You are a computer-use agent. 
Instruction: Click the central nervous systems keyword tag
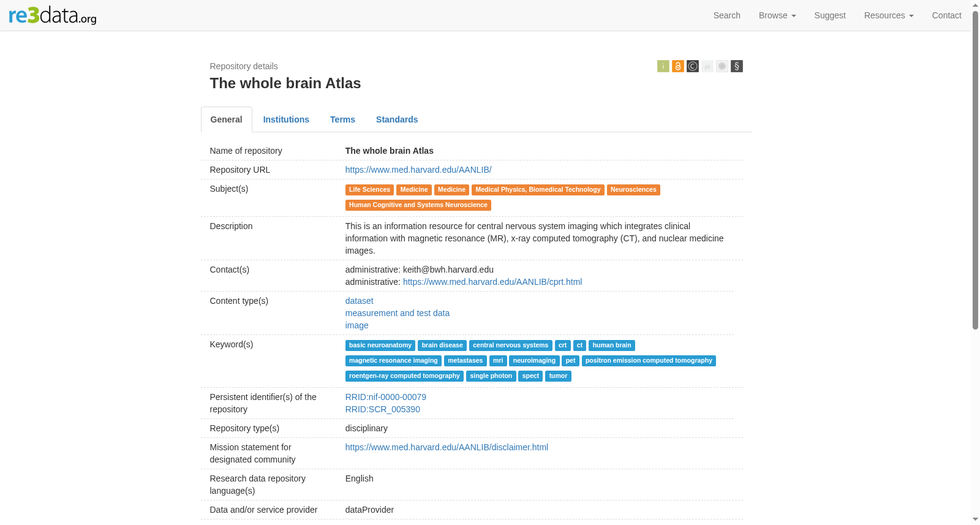(x=511, y=346)
